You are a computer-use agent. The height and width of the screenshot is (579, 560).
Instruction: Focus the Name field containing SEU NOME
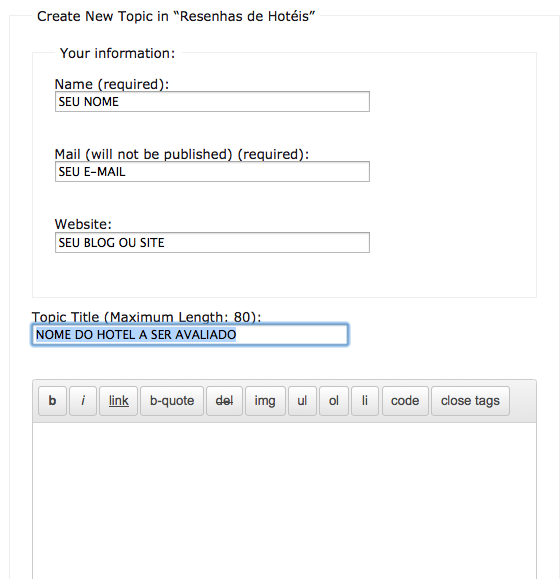pos(212,102)
